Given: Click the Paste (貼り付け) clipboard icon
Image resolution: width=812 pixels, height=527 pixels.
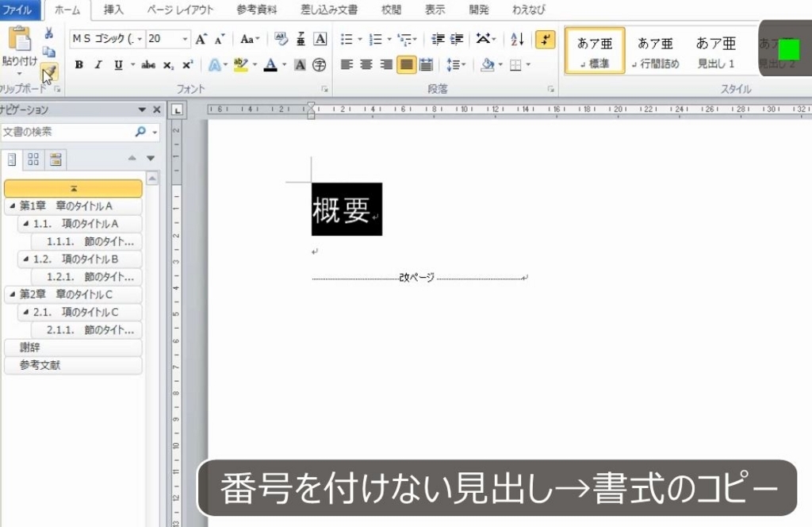Looking at the screenshot, I should coord(20,39).
